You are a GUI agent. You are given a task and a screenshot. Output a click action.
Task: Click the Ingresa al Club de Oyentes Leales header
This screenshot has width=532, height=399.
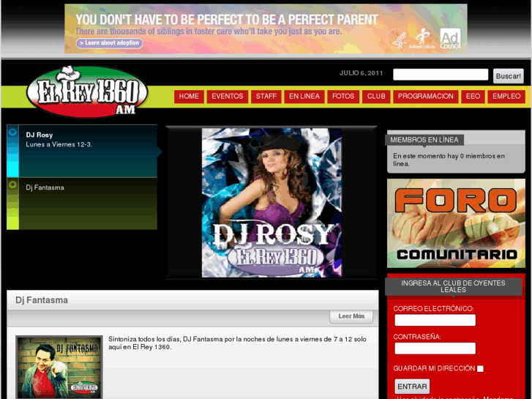click(x=453, y=286)
